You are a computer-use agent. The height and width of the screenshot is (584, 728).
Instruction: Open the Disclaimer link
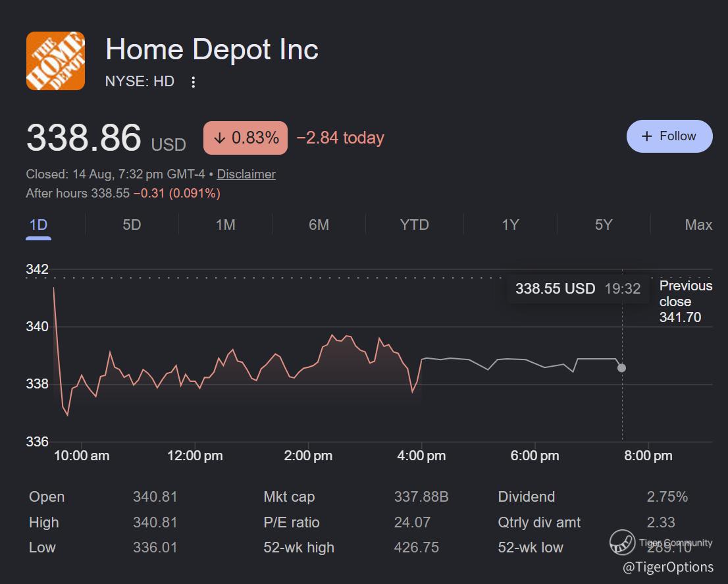point(246,174)
